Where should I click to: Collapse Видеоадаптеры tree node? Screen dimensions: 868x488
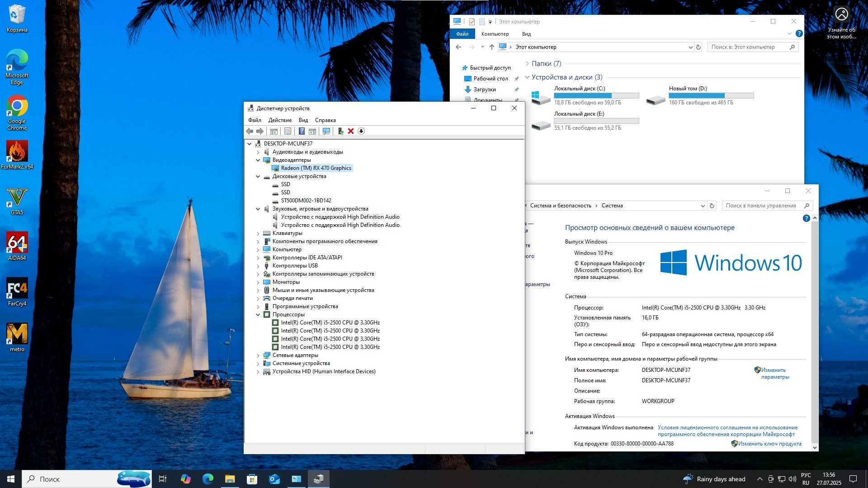tap(258, 160)
